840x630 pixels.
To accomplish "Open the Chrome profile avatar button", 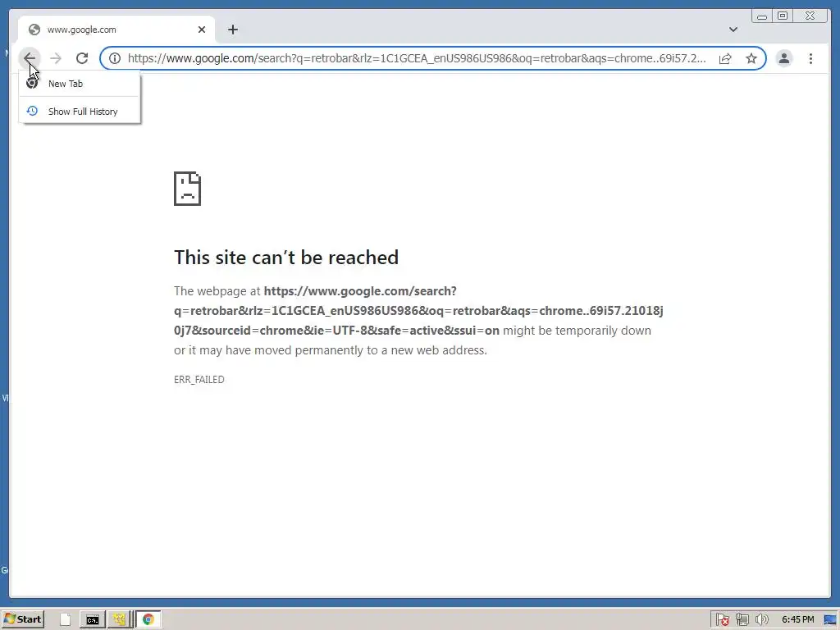I will pyautogui.click(x=783, y=58).
